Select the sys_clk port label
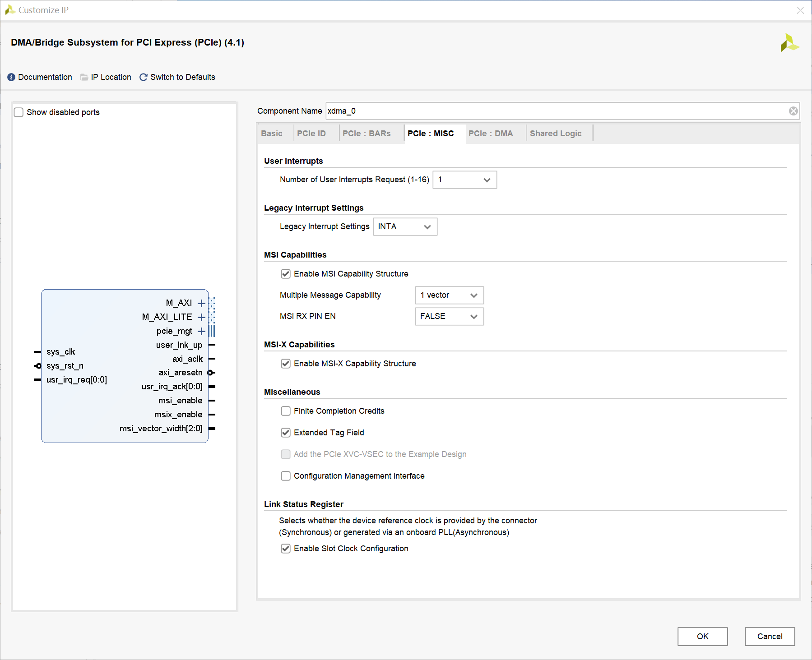 point(60,352)
